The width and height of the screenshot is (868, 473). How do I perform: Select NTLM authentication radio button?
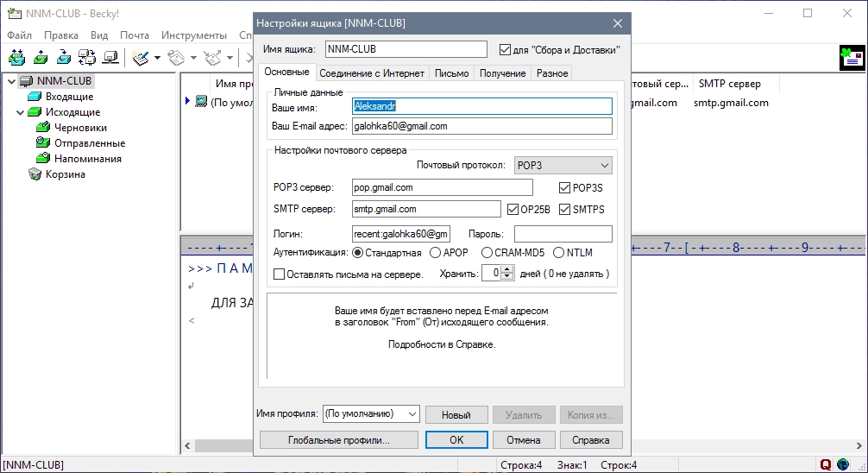tap(558, 253)
